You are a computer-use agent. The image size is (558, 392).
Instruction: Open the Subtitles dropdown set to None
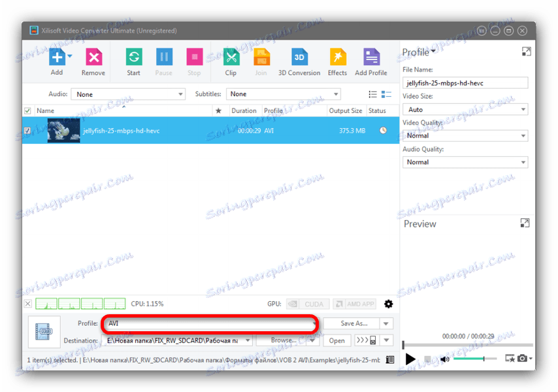[284, 94]
